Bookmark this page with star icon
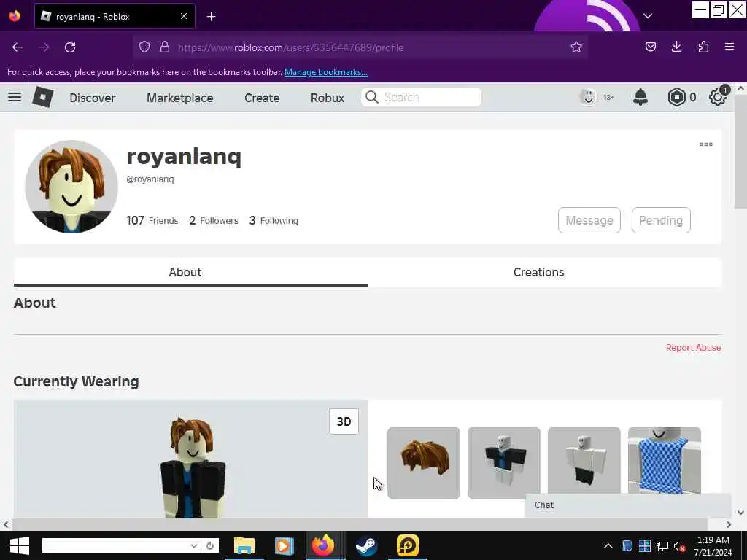The image size is (747, 560). click(576, 47)
